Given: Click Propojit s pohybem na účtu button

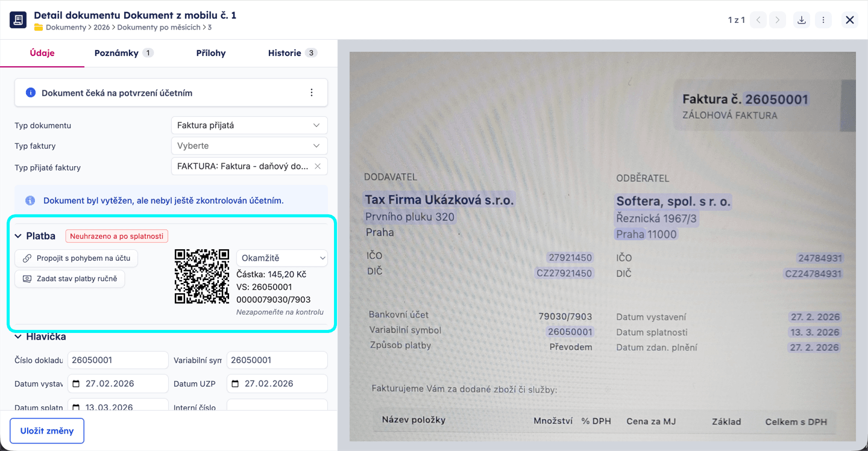Looking at the screenshot, I should 77,258.
